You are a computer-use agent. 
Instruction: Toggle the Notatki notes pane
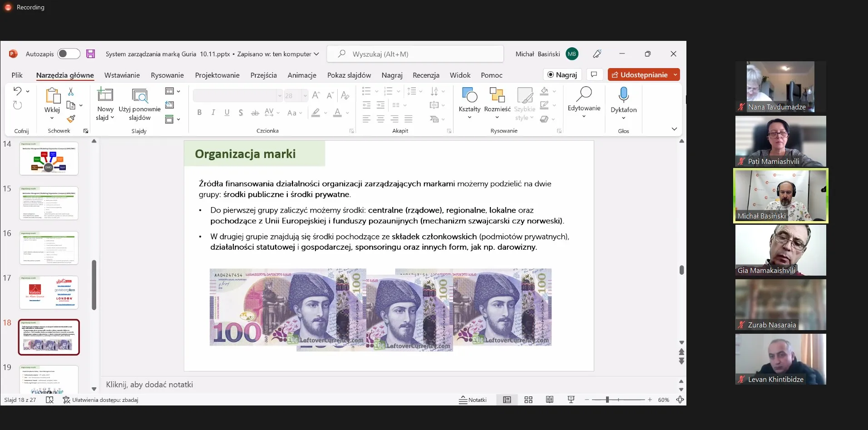[x=473, y=400]
